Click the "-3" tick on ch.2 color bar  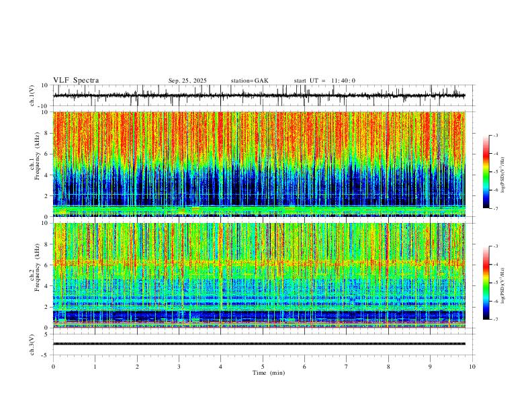coord(496,246)
